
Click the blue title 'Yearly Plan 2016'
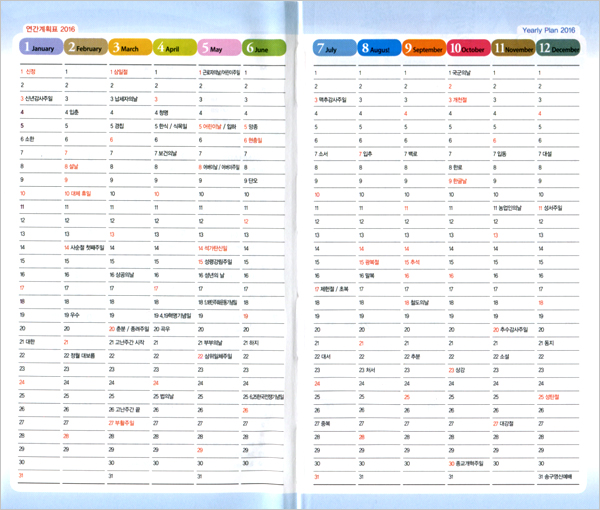pos(549,30)
